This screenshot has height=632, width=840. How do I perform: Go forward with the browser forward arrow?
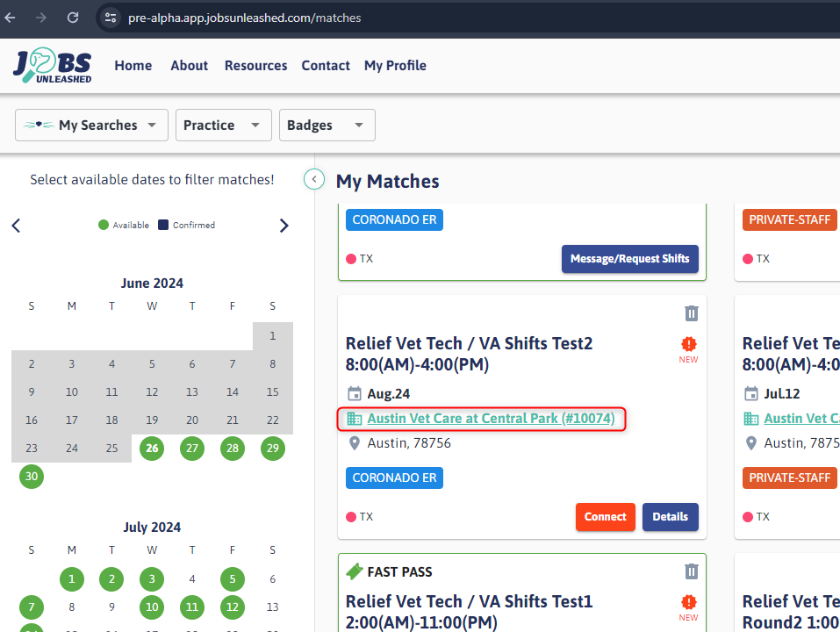coord(41,18)
